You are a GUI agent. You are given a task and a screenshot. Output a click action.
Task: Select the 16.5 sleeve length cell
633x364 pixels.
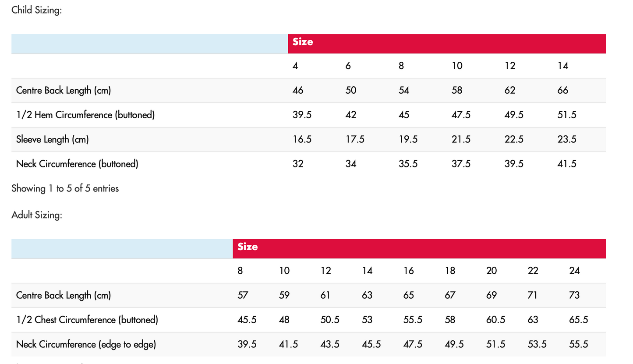(x=302, y=140)
